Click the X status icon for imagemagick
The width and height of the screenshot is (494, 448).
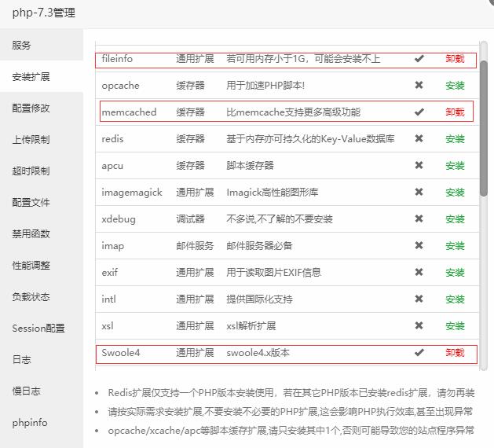[419, 193]
